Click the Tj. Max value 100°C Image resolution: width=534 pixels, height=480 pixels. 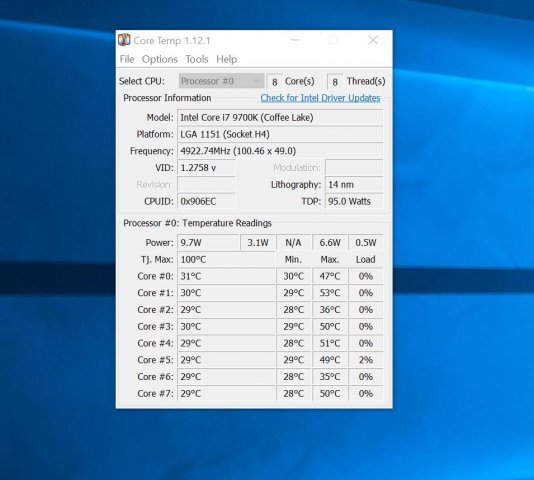(226, 260)
